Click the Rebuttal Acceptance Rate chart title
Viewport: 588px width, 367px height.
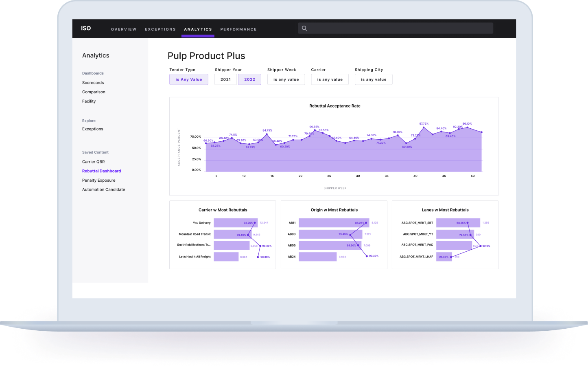(x=335, y=106)
